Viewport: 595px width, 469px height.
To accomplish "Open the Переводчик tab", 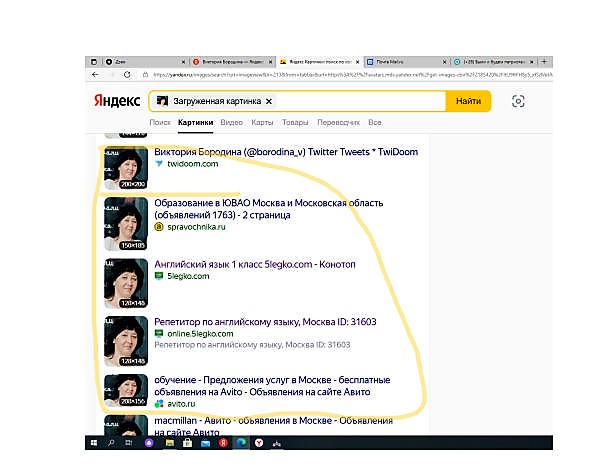I will tap(338, 123).
